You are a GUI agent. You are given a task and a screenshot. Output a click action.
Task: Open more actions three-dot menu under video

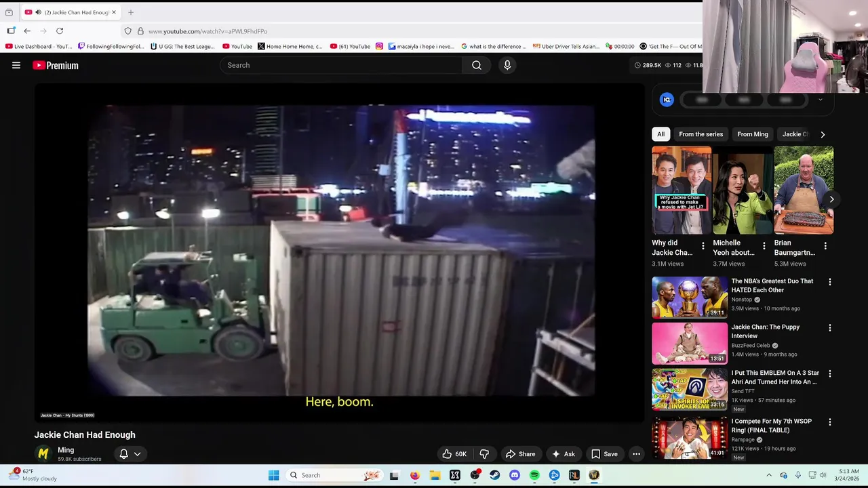point(636,454)
